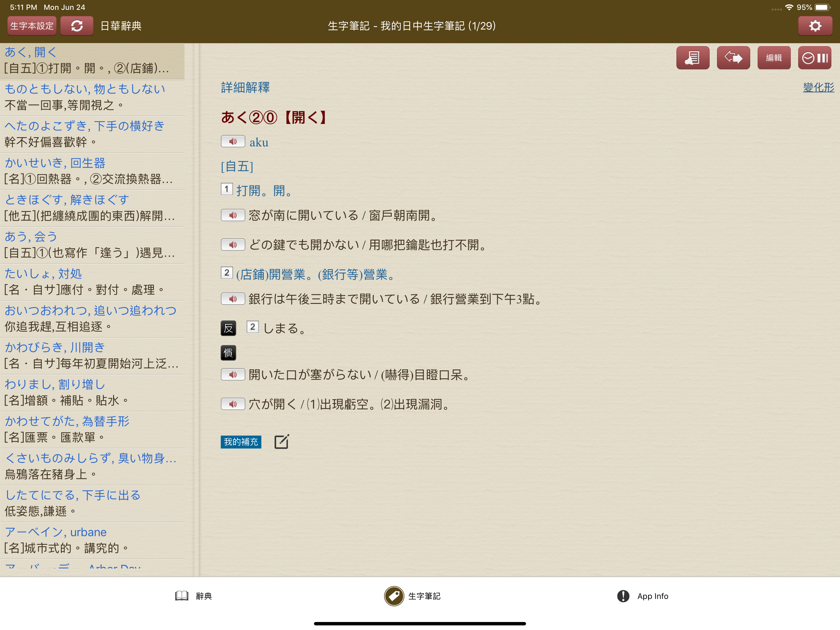Open the gear settings button

(815, 26)
